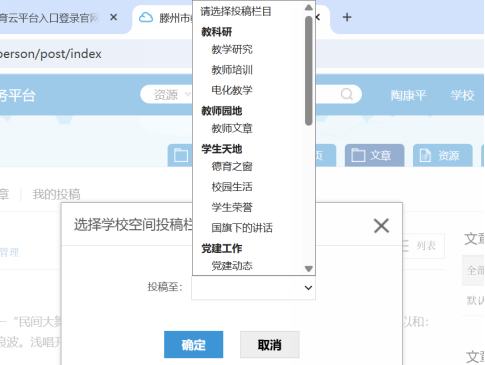
Task: Select 学生荣誉 option
Action: click(232, 207)
